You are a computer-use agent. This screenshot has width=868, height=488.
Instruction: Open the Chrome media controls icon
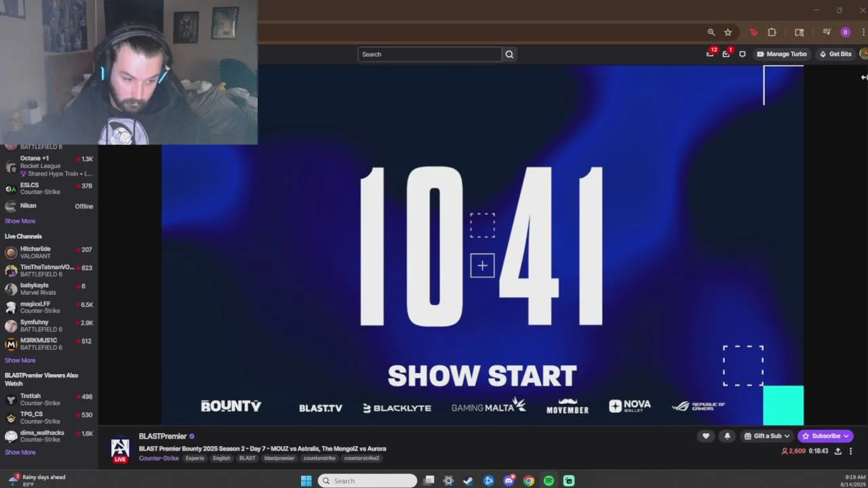click(x=827, y=32)
